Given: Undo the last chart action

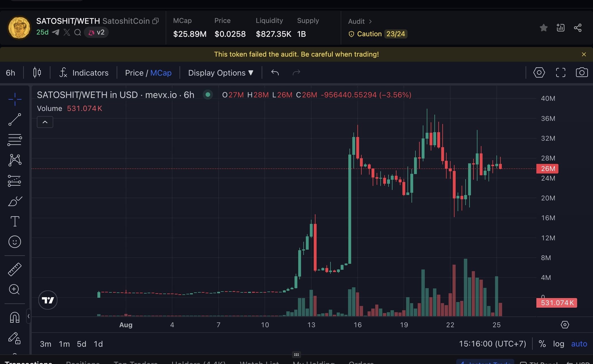Looking at the screenshot, I should [275, 73].
